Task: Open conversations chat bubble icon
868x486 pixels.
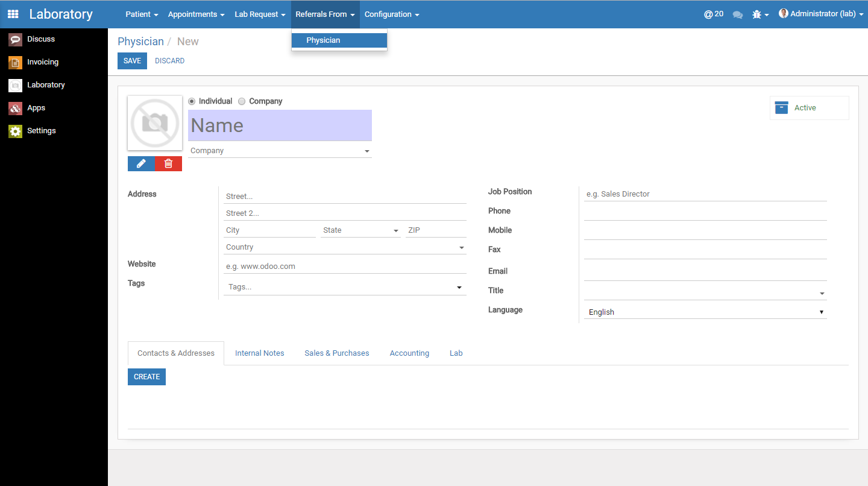Action: (737, 14)
